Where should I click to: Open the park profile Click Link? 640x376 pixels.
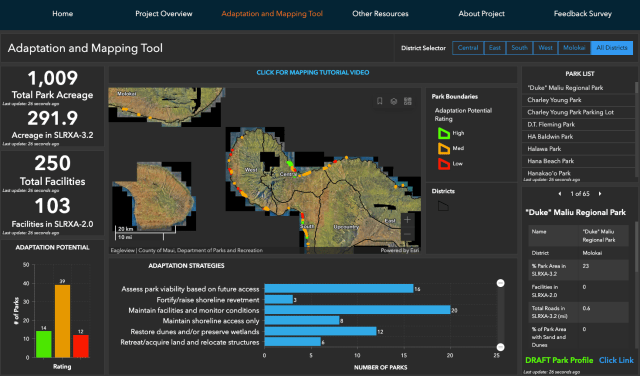[x=616, y=360]
